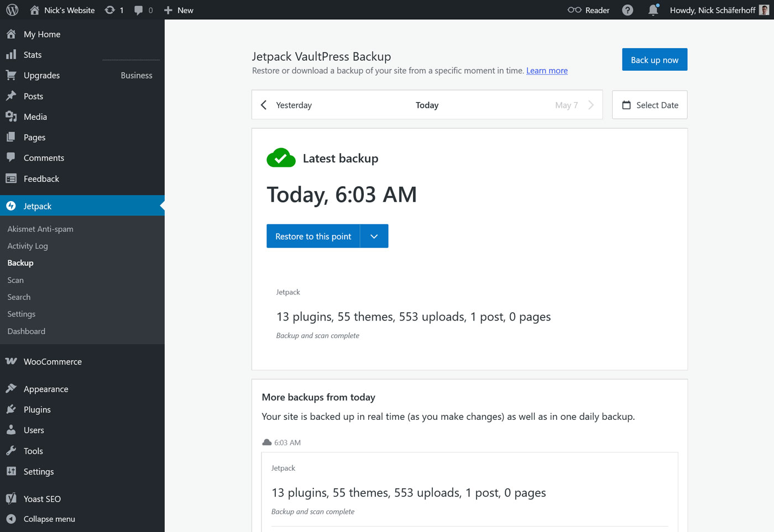Screen dimensions: 774x532
Task: Open the Akismet Anti-spam submenu
Action: 40,229
